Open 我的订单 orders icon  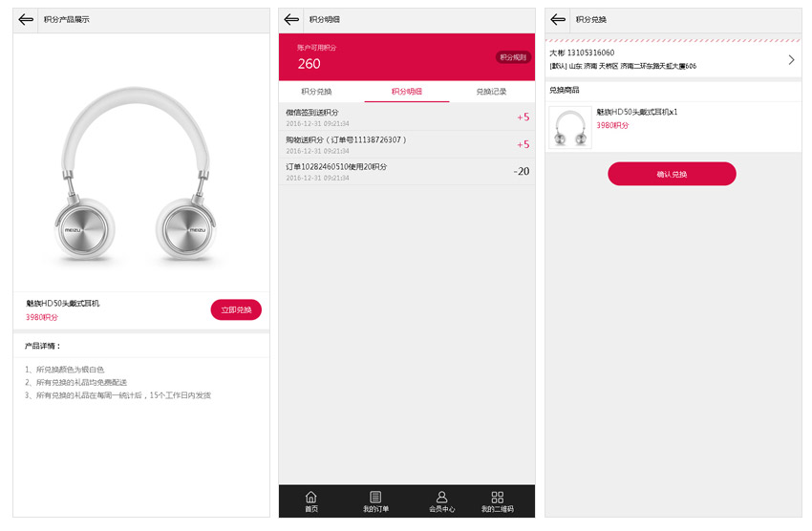[x=375, y=501]
